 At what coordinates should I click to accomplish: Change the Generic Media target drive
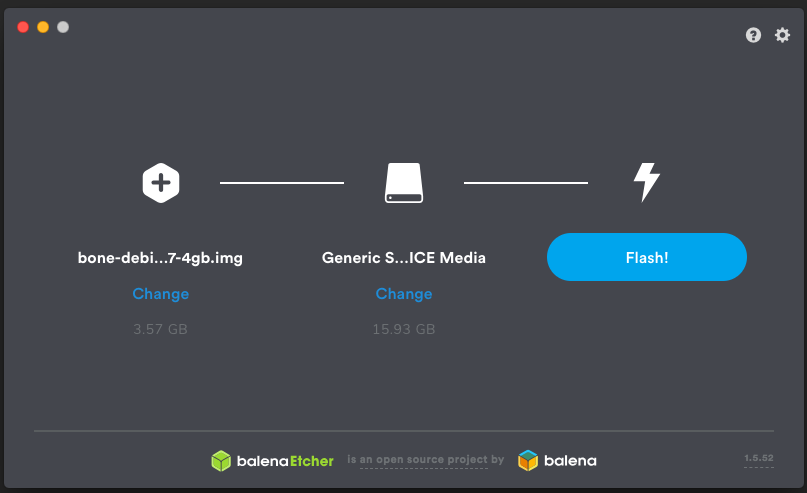tap(404, 294)
